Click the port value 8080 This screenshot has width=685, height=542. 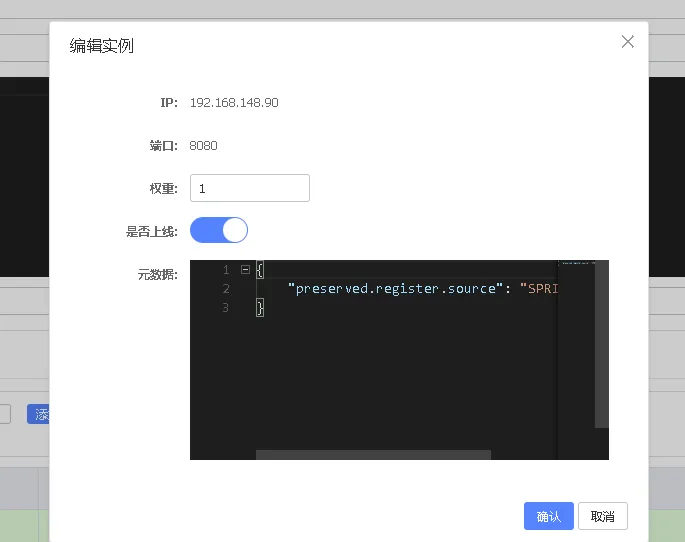click(x=203, y=146)
